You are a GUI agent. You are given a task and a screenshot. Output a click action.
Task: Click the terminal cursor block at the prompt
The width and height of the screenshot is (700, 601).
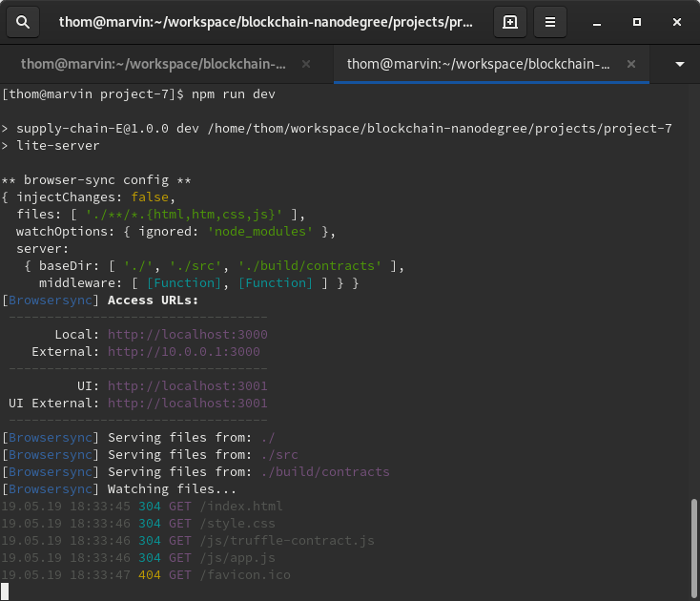pos(5,591)
